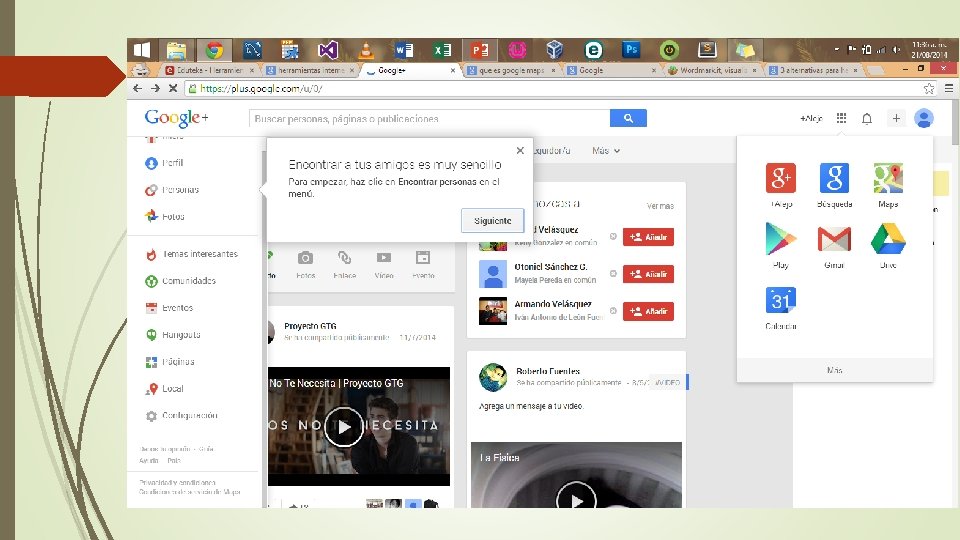The image size is (960, 540).
Task: Open Google Drive app icon
Action: pos(888,239)
